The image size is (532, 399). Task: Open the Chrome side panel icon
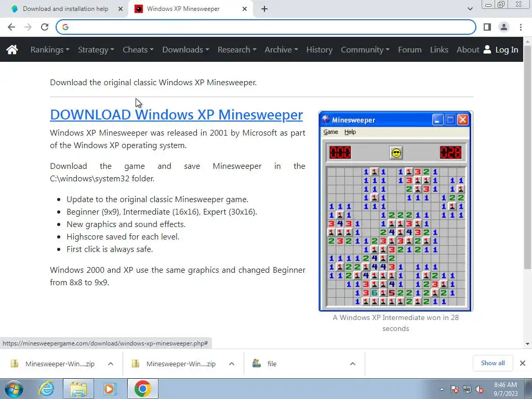(487, 27)
